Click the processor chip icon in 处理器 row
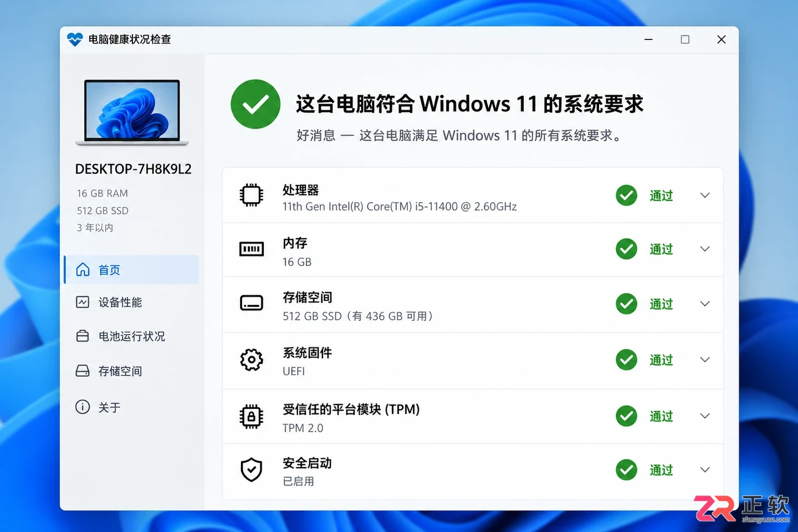Viewport: 798px width, 532px height. pos(252,195)
